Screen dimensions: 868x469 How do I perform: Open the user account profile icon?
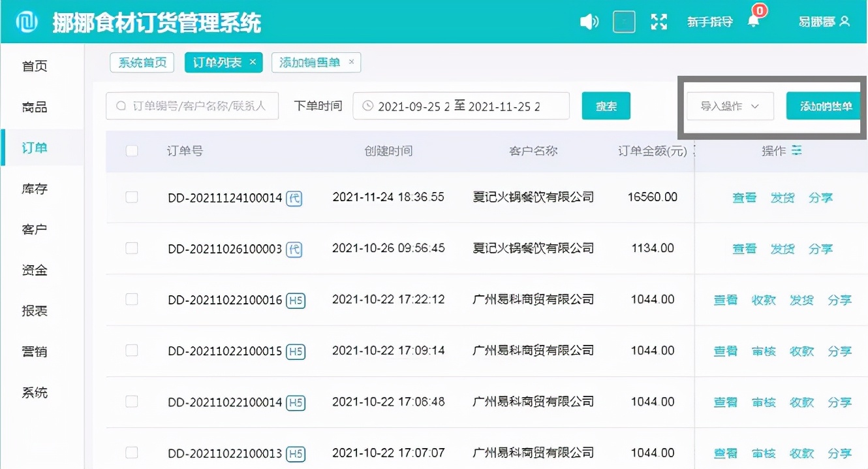point(844,21)
